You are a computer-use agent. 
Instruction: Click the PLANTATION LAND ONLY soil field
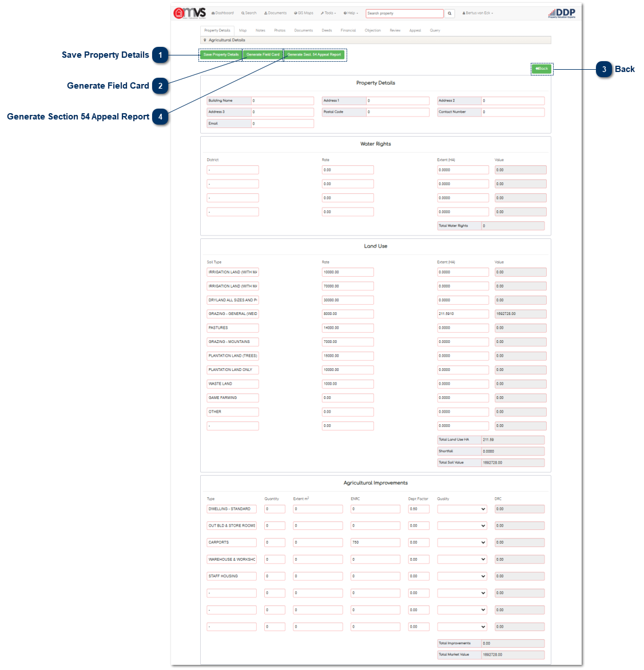[x=233, y=370]
